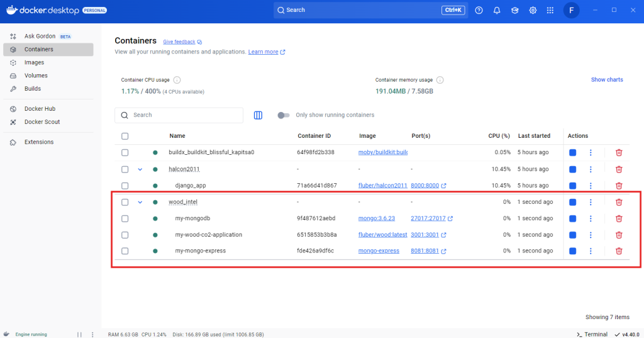Open the Learning center icon
The width and height of the screenshot is (644, 338).
tap(514, 10)
